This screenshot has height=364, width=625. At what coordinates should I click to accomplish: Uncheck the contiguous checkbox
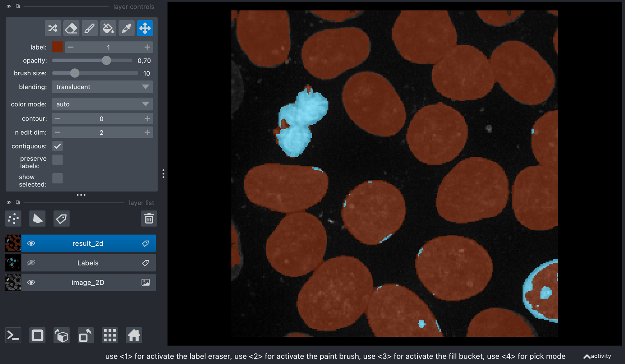pos(57,146)
